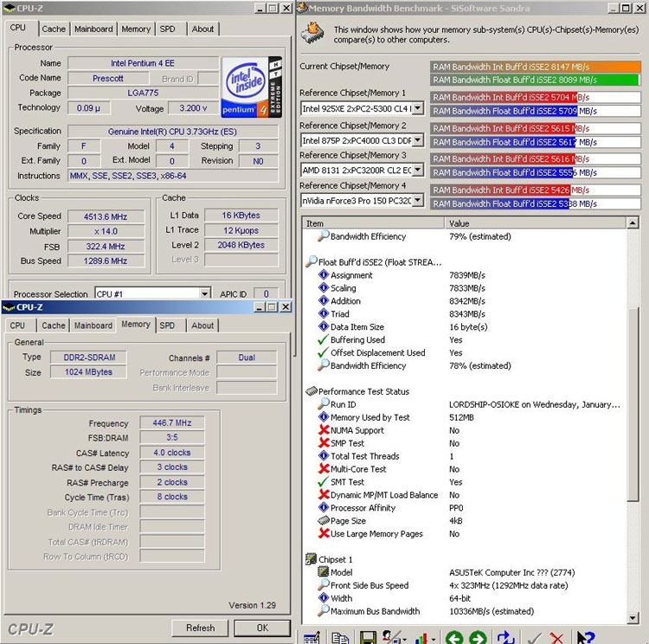
Task: Click orange RAM Bandwidth Int 8147 MB/s bar
Action: coord(535,67)
